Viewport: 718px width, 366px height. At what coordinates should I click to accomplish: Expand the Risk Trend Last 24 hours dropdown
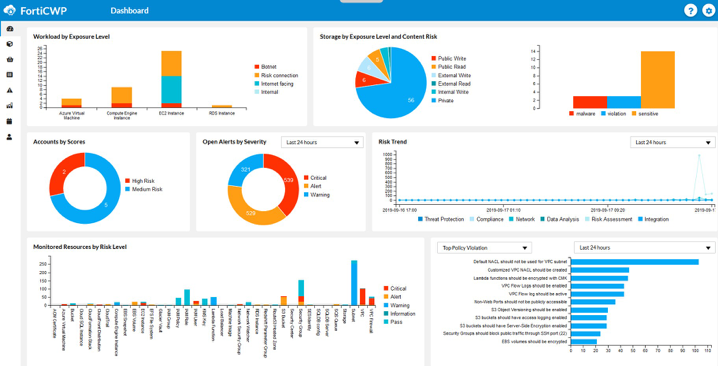[x=673, y=142]
